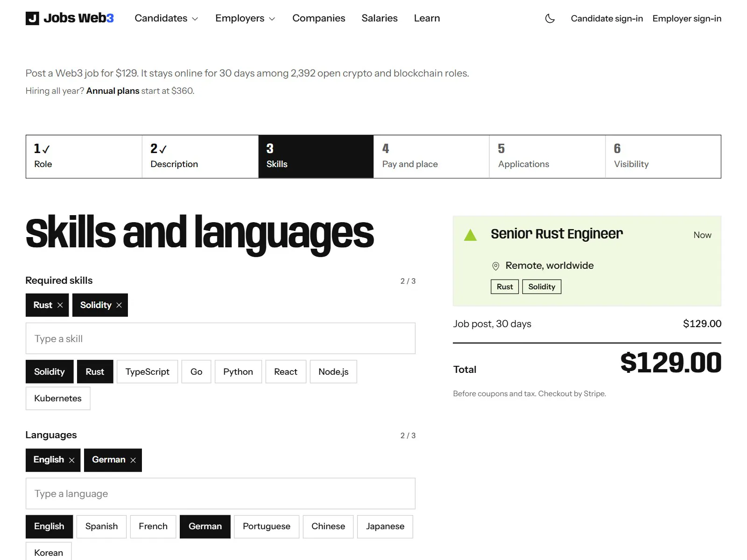Open the Companies page

319,18
